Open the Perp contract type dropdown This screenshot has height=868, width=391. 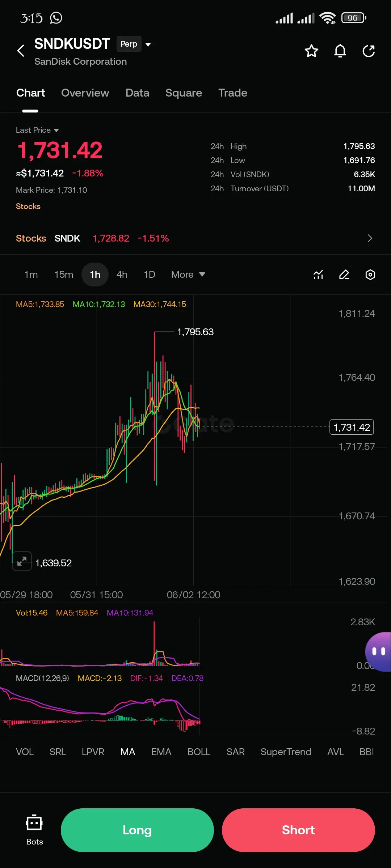coord(134,44)
